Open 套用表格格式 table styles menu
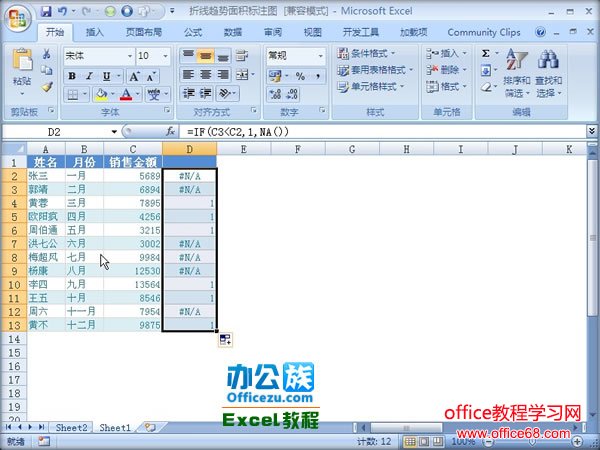The height and width of the screenshot is (450, 600). click(x=375, y=70)
